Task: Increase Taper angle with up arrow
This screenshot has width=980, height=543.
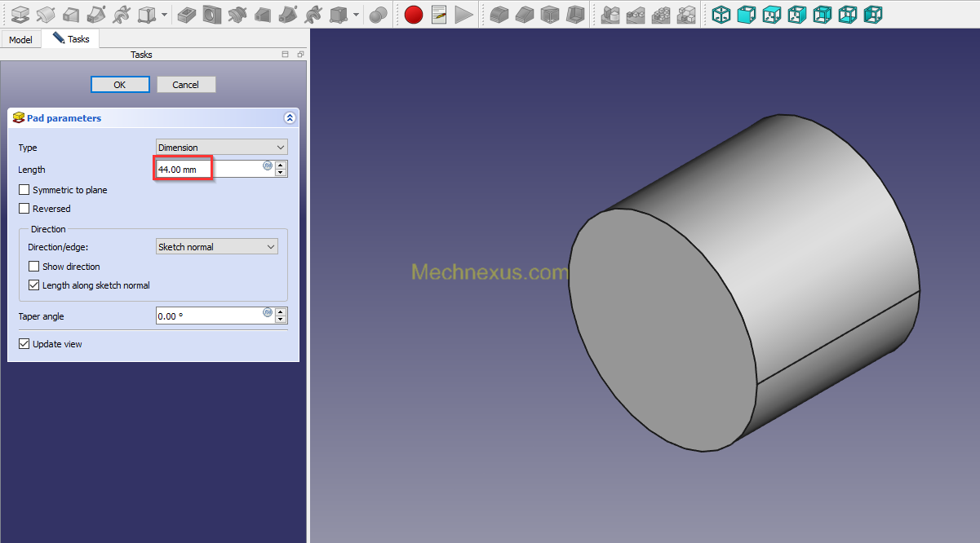Action: click(282, 311)
